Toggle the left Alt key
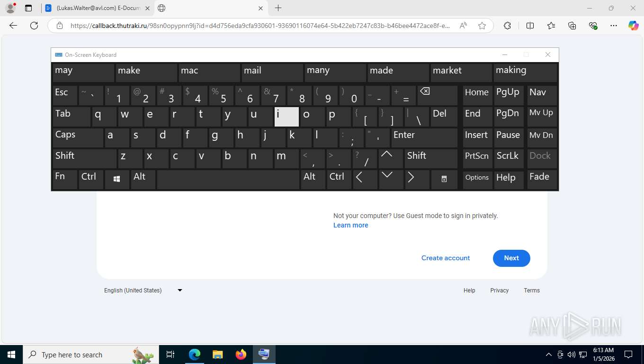 pyautogui.click(x=143, y=179)
